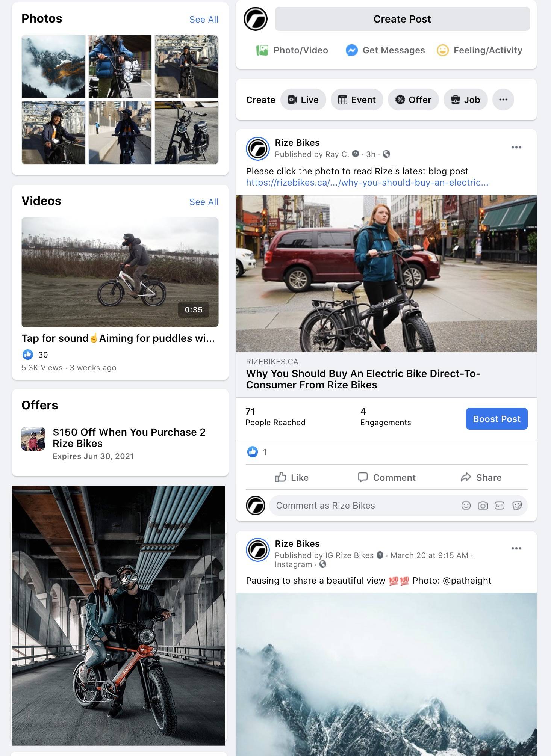Image resolution: width=551 pixels, height=756 pixels.
Task: Boost the blog post
Action: pyautogui.click(x=497, y=419)
